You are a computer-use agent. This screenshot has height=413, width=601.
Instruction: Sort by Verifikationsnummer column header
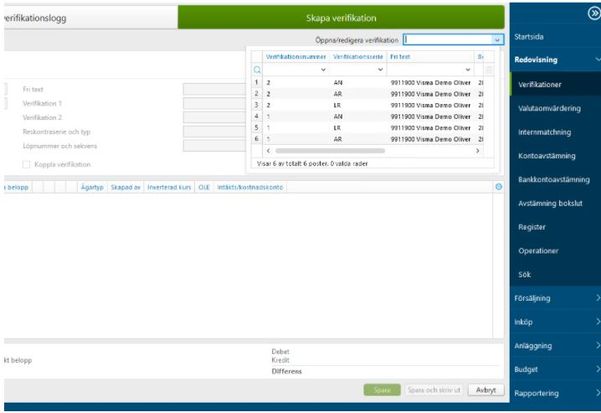(x=296, y=57)
